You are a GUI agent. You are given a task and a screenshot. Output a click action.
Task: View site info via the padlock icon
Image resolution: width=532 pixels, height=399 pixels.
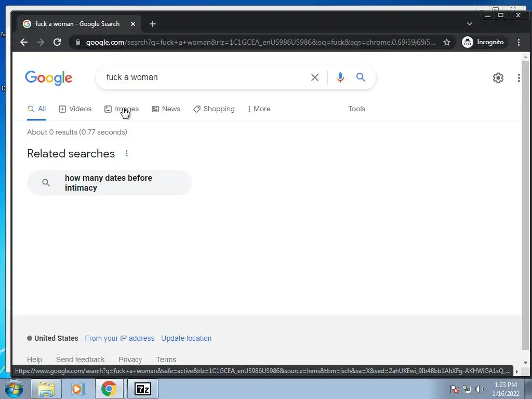pos(78,42)
